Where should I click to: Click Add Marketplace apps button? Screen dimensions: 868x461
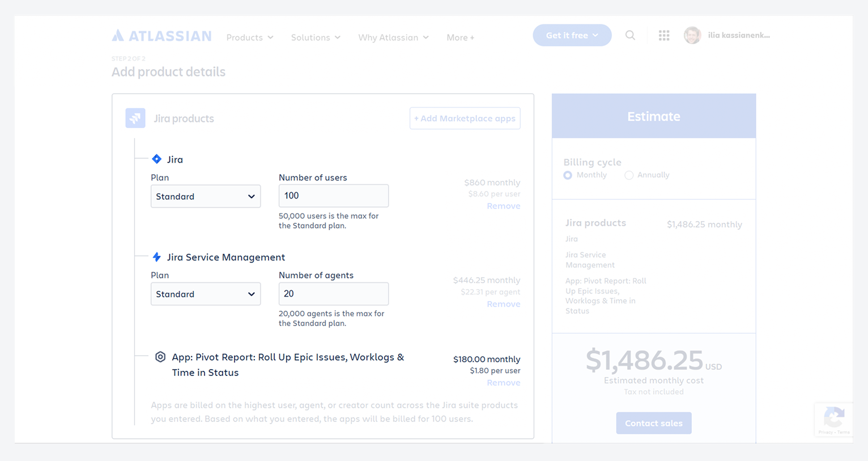[465, 119]
